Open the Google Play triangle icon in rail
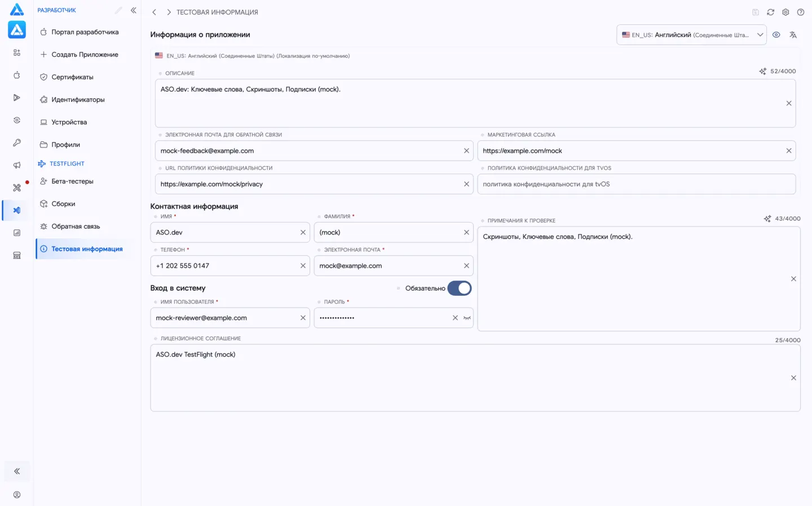This screenshot has width=812, height=506. [17, 97]
